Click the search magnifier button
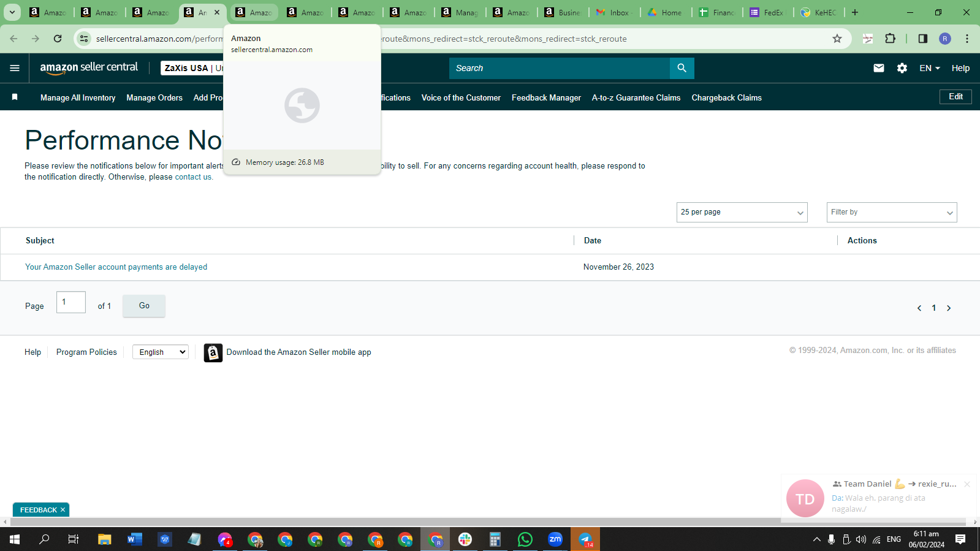 682,68
